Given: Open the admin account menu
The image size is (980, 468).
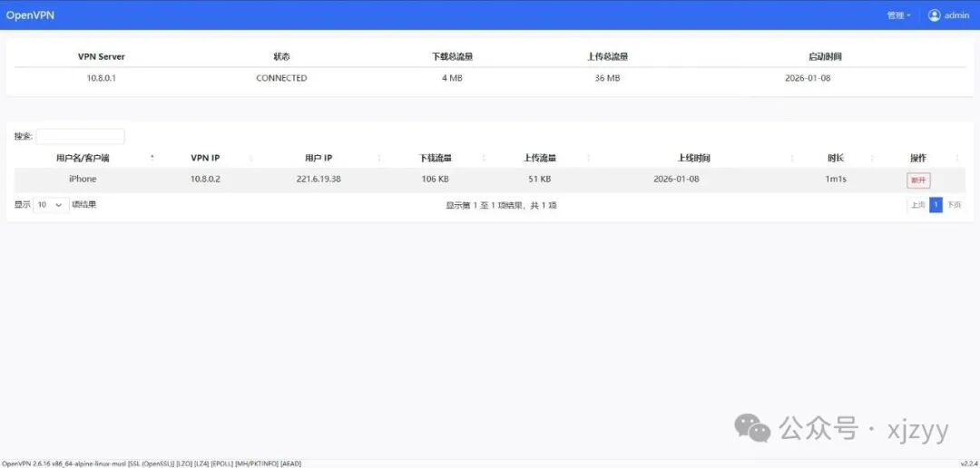Looking at the screenshot, I should [x=956, y=15].
